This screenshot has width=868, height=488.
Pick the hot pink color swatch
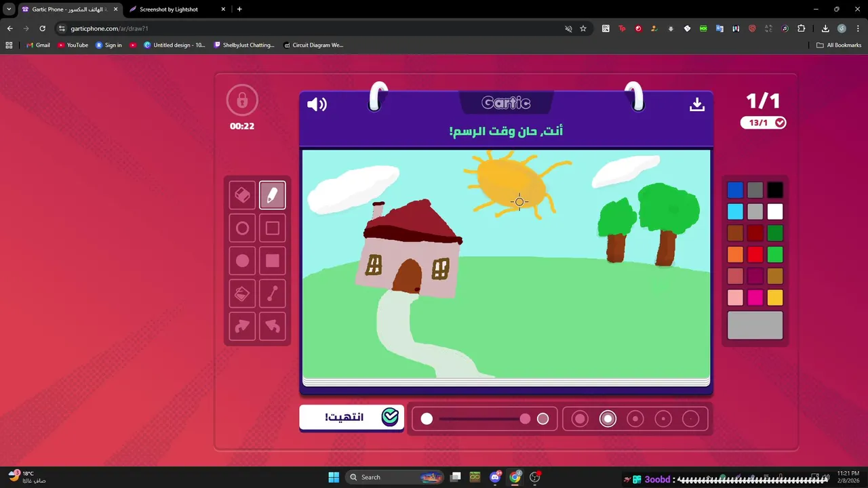pyautogui.click(x=755, y=298)
